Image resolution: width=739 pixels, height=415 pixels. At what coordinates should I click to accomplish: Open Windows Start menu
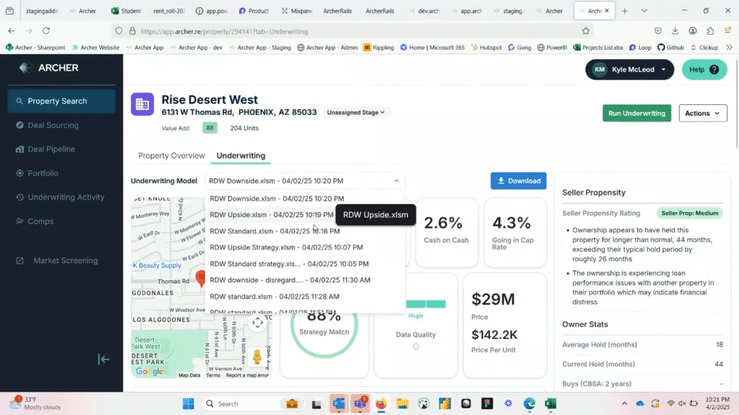pos(189,404)
